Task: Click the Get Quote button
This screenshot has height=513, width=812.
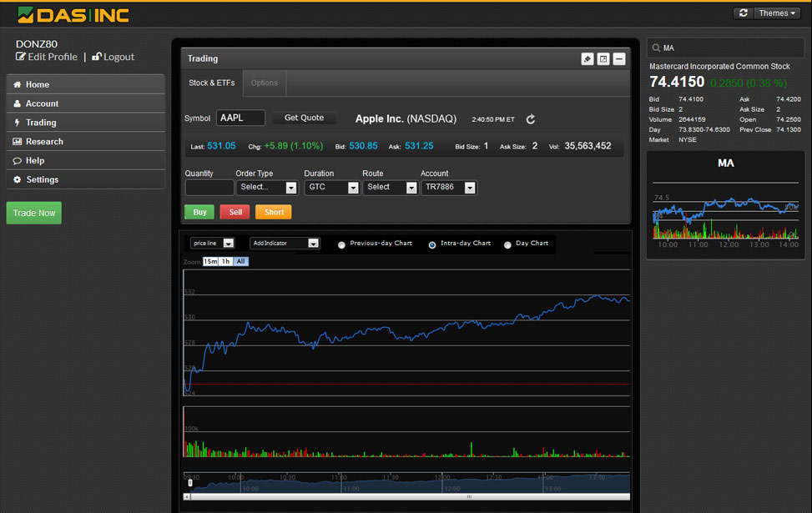Action: 305,118
